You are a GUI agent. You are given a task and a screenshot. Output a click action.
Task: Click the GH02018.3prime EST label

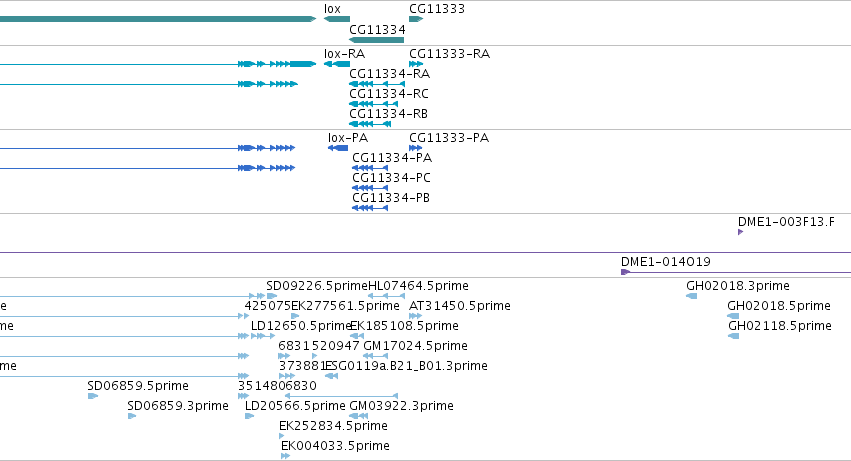(x=738, y=286)
